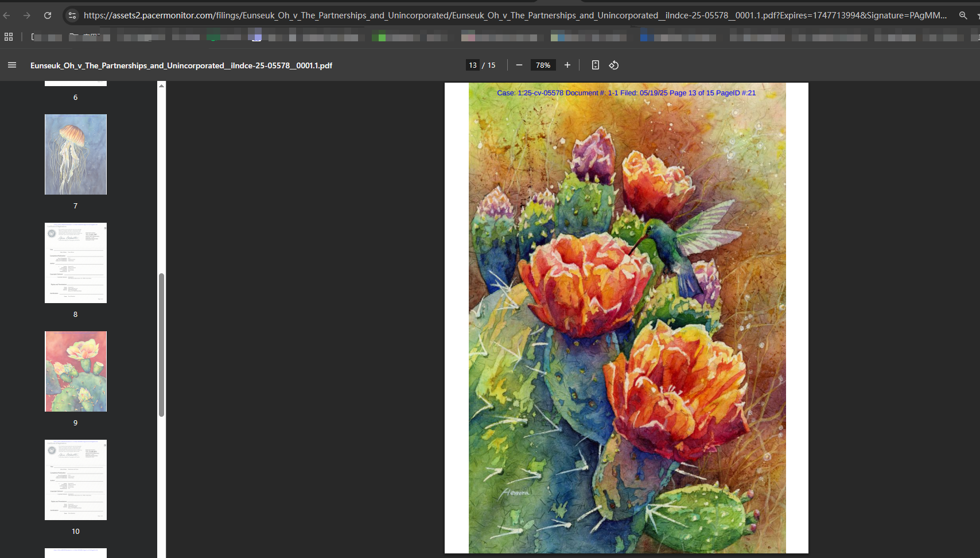Screen dimensions: 980x558
Task: Open the apps grid in bookmarks bar
Action: click(x=9, y=37)
